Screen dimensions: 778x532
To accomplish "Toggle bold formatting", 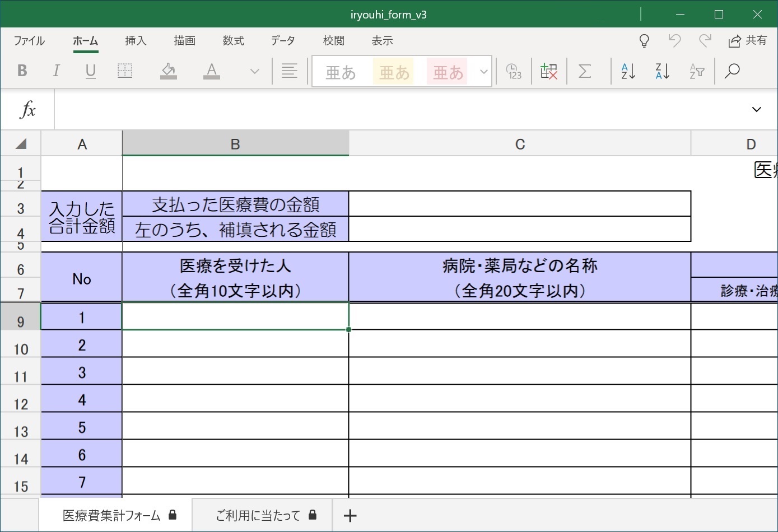I will [x=22, y=71].
